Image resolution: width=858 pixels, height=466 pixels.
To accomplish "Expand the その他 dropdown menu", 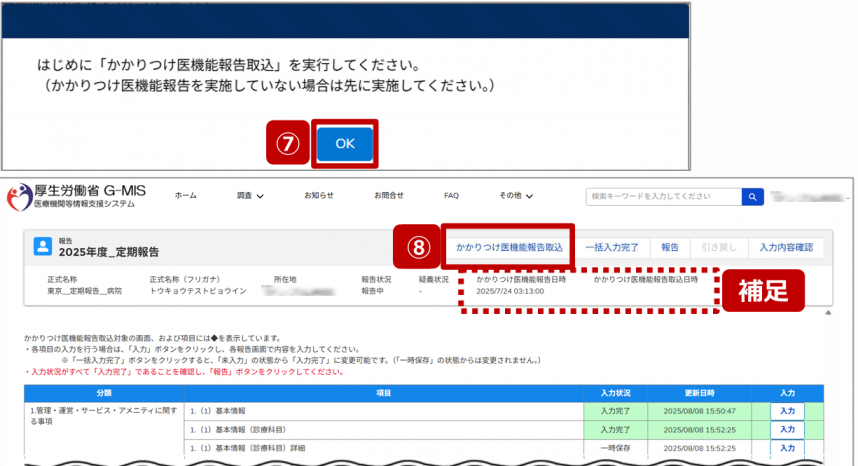I will [515, 195].
